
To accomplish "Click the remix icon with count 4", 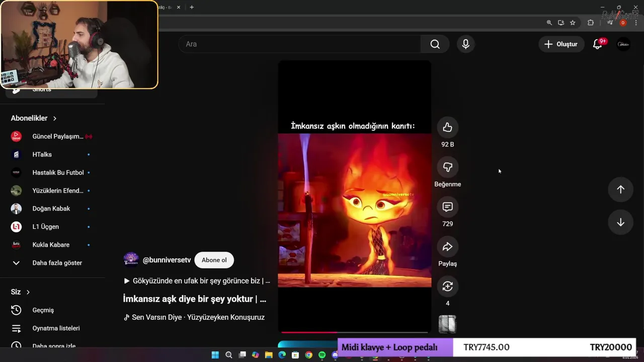I will click(x=447, y=287).
